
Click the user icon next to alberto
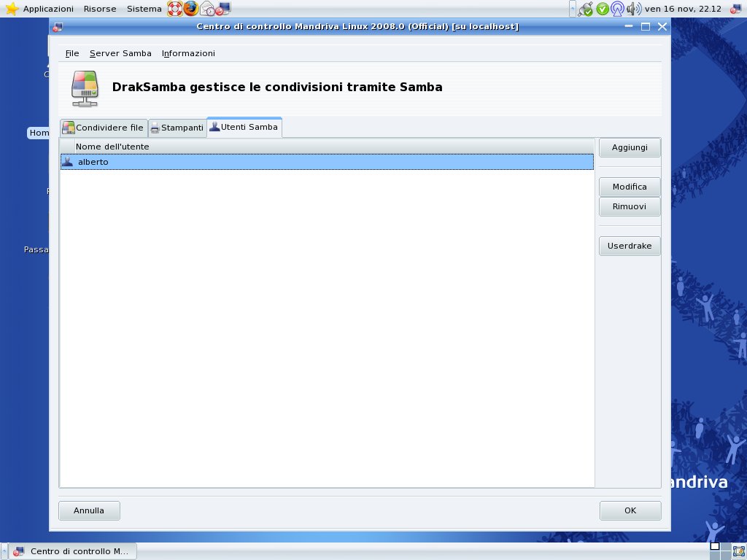68,162
